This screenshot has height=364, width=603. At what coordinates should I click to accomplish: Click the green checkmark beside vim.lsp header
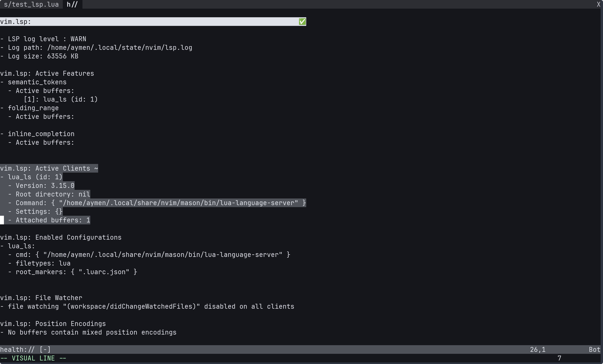(302, 22)
